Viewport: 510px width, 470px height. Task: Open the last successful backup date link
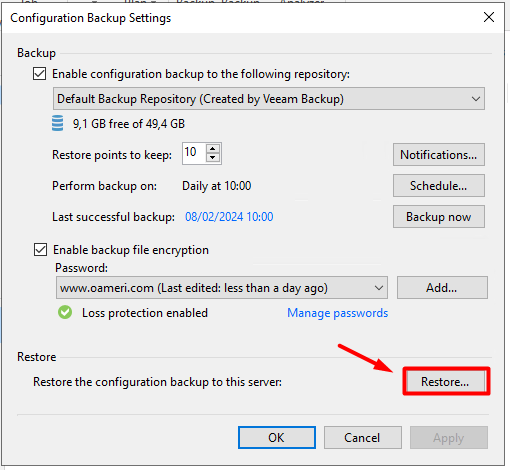point(229,217)
